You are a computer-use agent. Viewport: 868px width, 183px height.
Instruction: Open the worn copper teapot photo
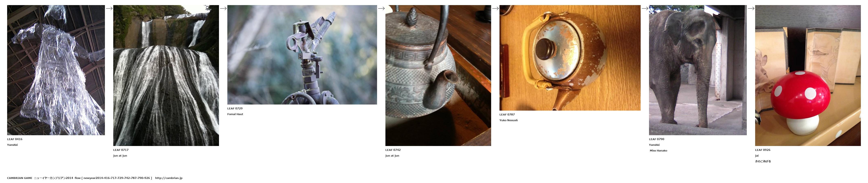tap(570, 58)
